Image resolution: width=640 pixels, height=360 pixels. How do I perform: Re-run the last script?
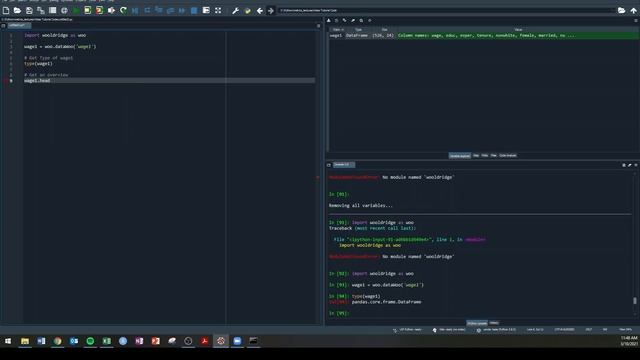pyautogui.click(x=123, y=11)
